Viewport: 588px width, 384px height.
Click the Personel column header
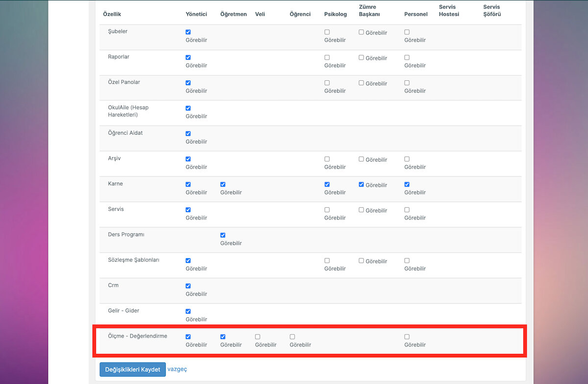pyautogui.click(x=416, y=14)
